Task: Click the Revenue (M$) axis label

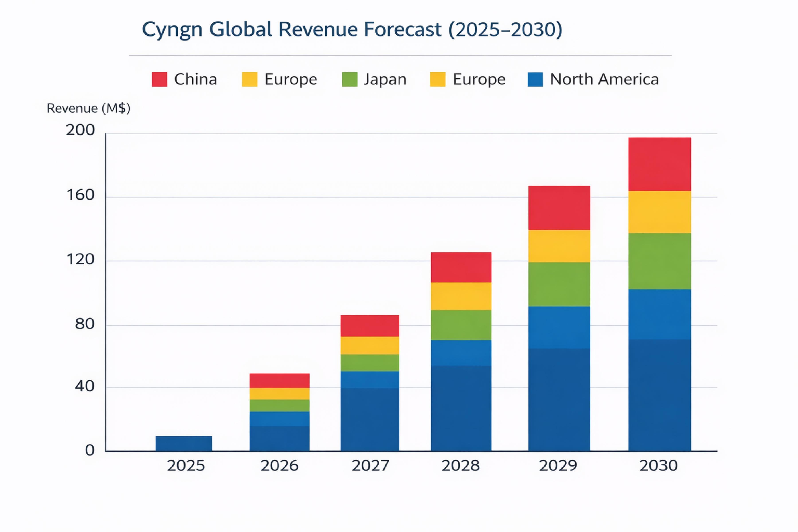Action: [x=88, y=108]
